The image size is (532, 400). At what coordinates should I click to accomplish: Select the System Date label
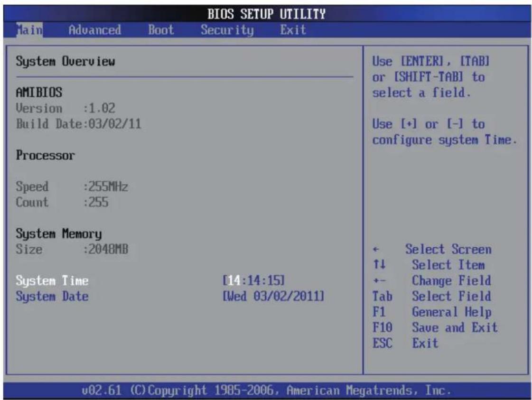coord(52,297)
